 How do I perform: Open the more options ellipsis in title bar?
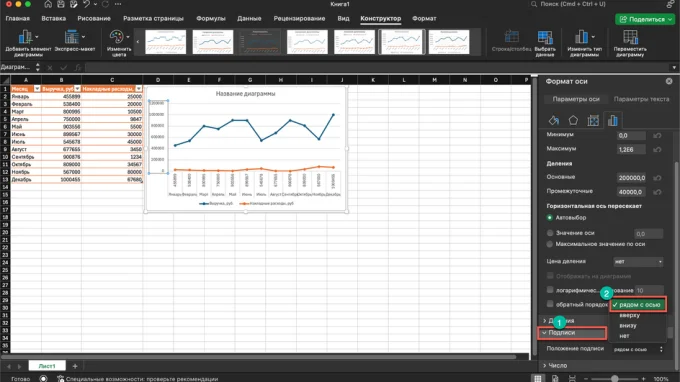pyautogui.click(x=118, y=4)
